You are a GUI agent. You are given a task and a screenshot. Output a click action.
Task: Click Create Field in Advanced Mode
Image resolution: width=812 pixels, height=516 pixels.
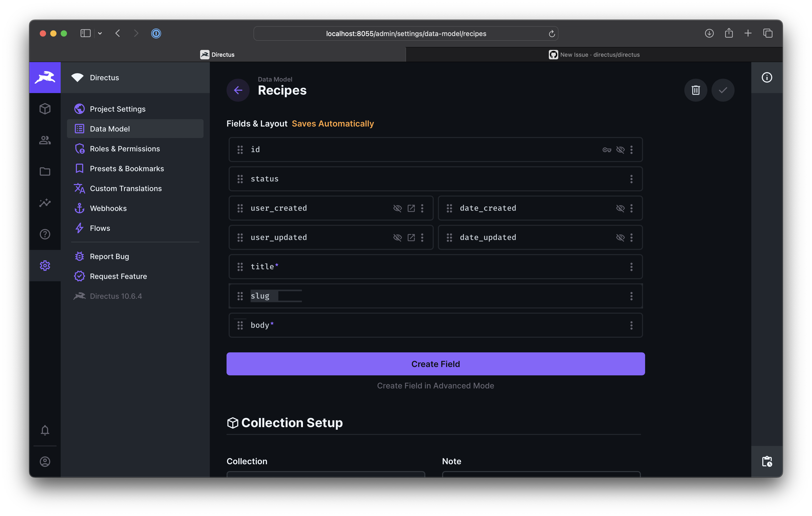click(435, 386)
